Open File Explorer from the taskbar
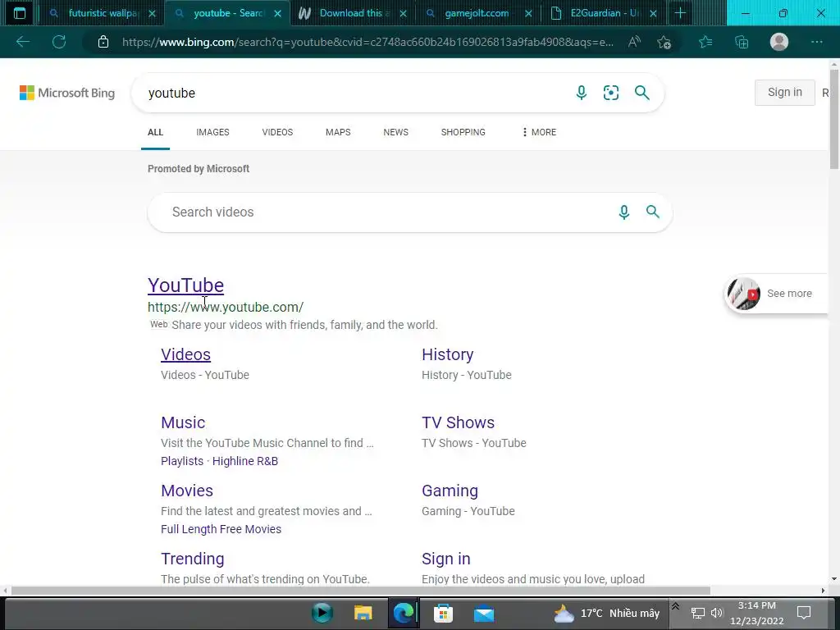Image resolution: width=840 pixels, height=630 pixels. [x=363, y=613]
